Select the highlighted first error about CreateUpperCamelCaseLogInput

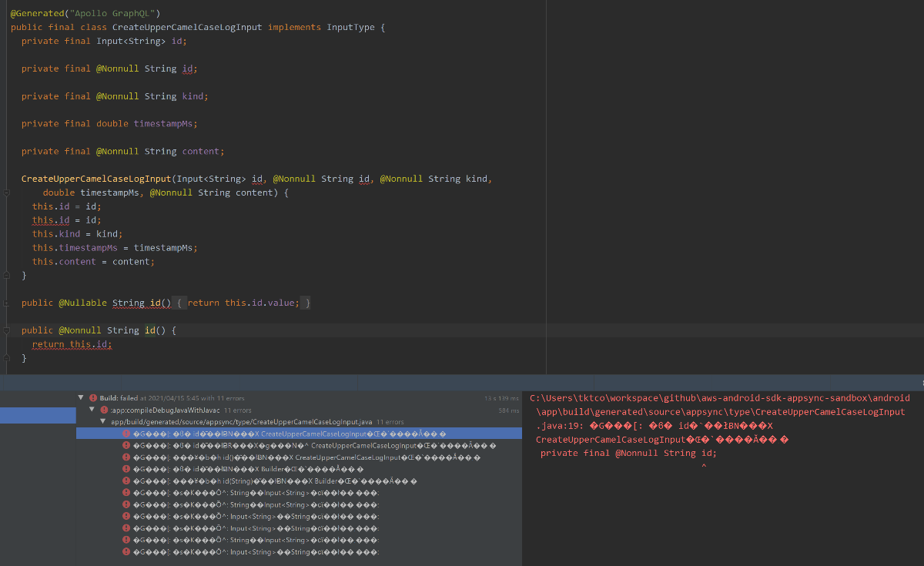[x=299, y=434]
